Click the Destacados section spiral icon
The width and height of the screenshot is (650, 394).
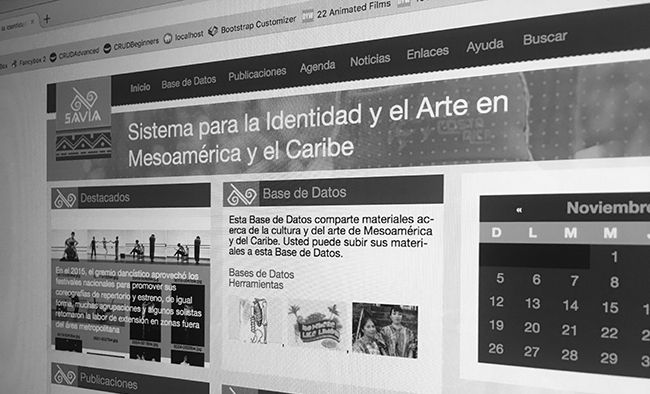point(65,199)
